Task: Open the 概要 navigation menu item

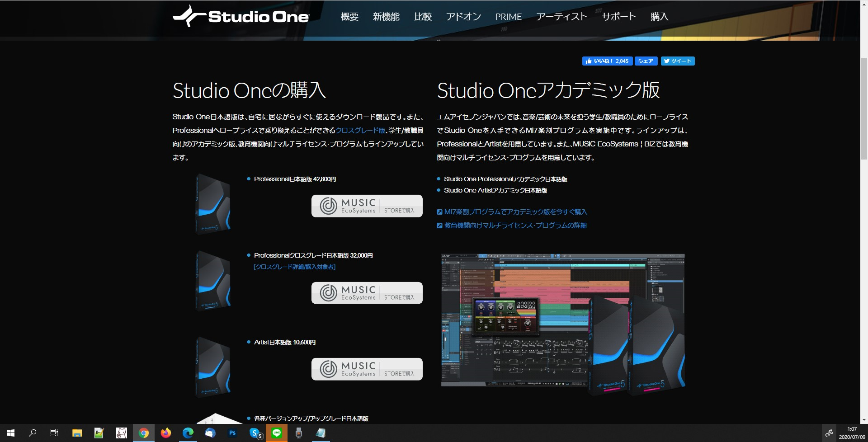Action: [x=349, y=17]
